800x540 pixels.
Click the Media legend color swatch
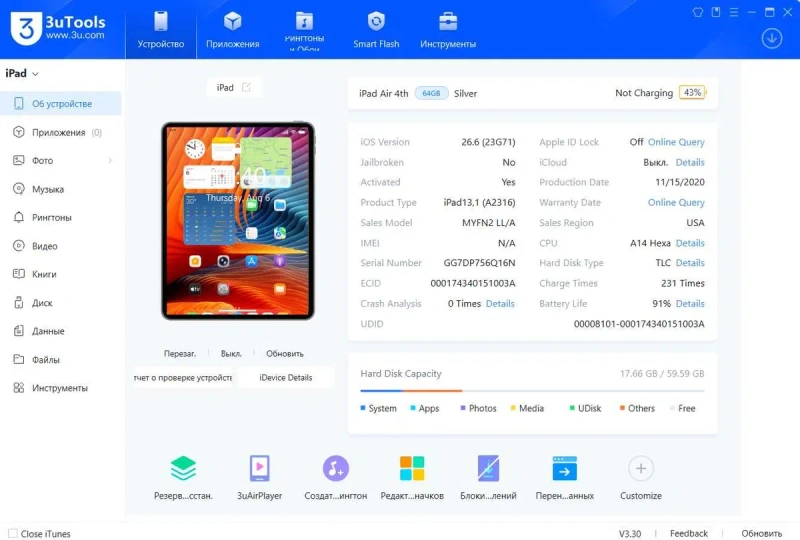(x=513, y=408)
